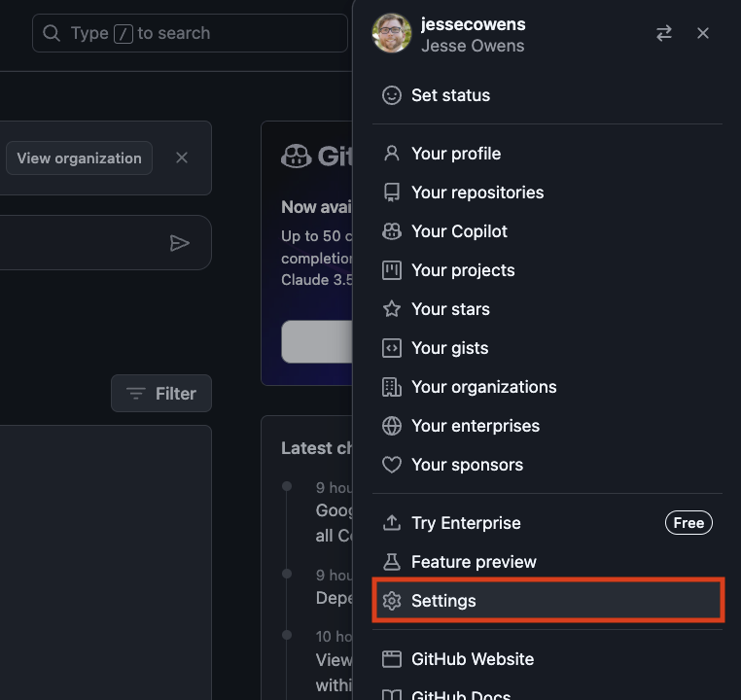Open Settings in the user menu
Viewport: 741px width, 700px height.
pos(443,601)
